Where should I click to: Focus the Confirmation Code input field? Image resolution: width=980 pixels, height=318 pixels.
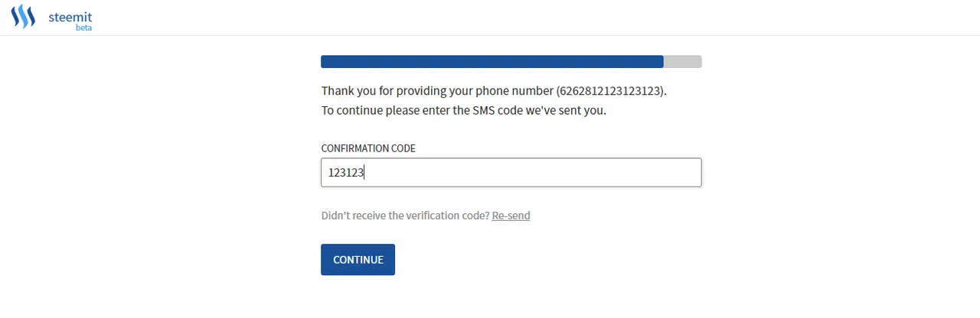[511, 173]
